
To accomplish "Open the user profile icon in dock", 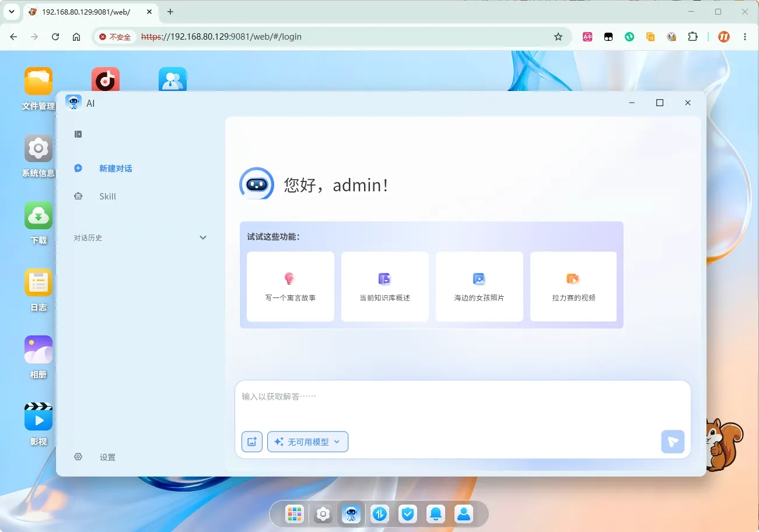I will pos(464,514).
